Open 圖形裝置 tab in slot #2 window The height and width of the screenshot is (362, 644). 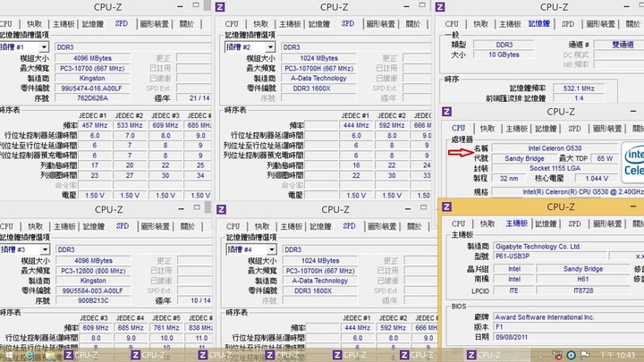point(381,24)
